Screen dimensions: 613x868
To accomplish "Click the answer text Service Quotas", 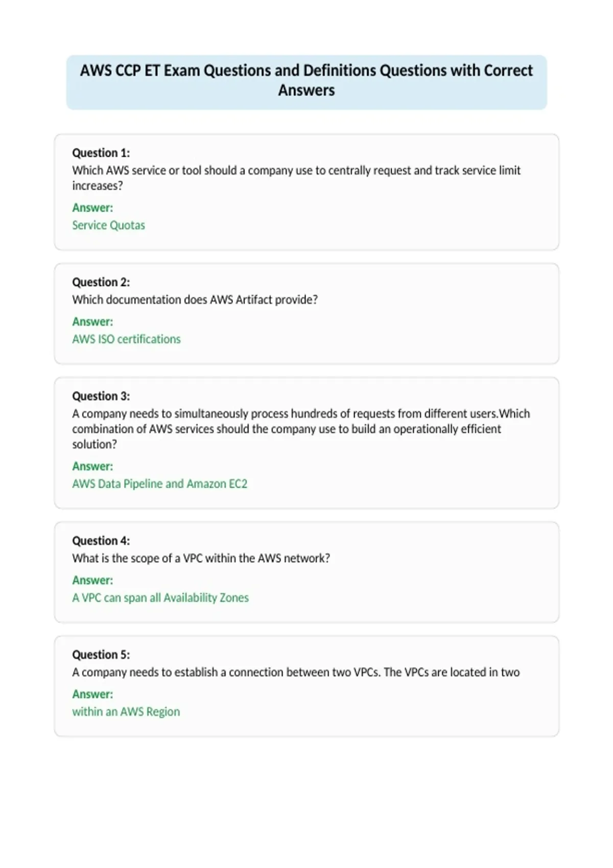I will 108,225.
